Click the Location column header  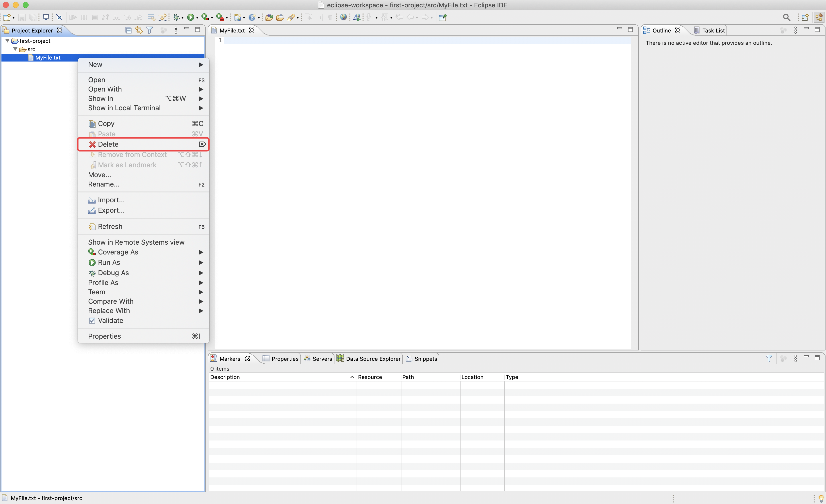tap(482, 377)
